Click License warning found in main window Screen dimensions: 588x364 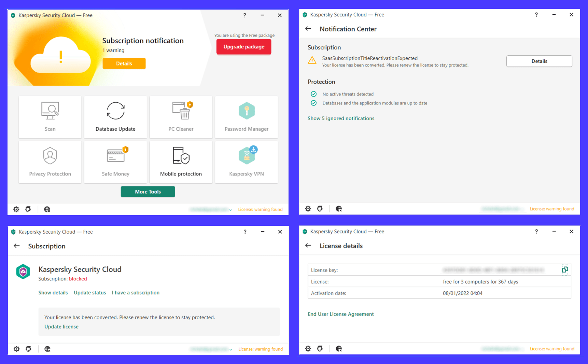coord(260,209)
